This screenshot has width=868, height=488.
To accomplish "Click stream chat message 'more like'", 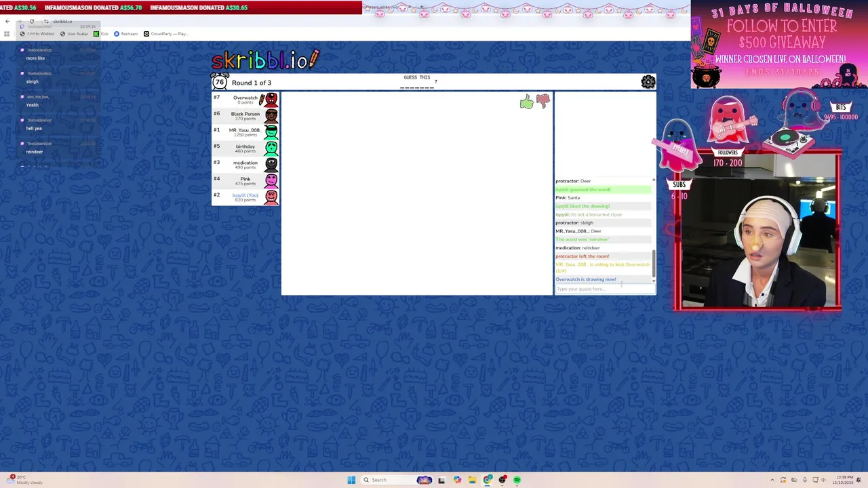I will (x=35, y=58).
